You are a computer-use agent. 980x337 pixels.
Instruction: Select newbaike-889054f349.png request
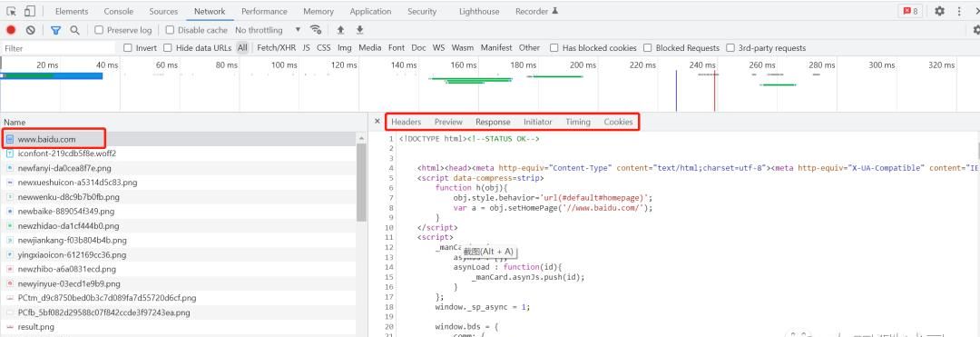point(178,211)
